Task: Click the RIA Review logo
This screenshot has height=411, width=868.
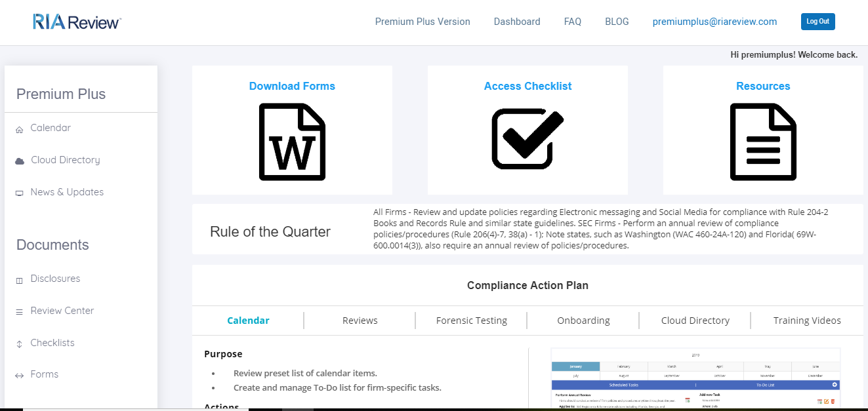Action: coord(77,22)
